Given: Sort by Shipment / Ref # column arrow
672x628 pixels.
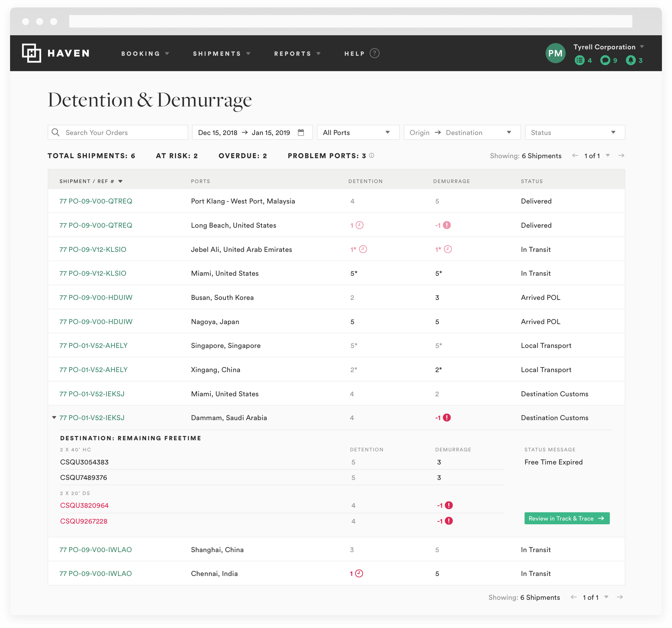Looking at the screenshot, I should [120, 182].
